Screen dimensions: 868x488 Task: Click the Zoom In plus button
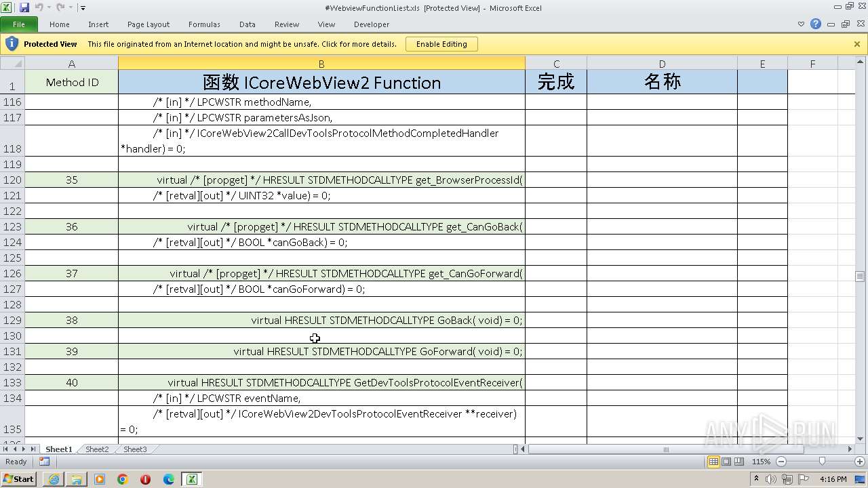click(859, 462)
